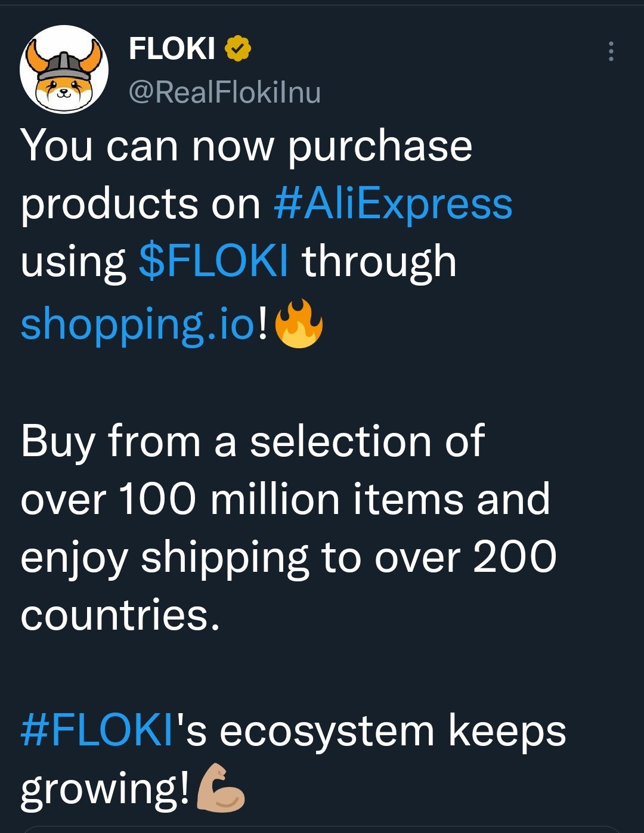Click the fire emoji after shopping.io

298,324
